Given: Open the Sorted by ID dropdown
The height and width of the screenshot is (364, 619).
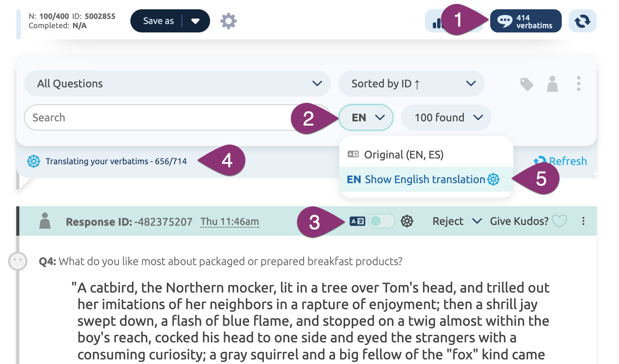Looking at the screenshot, I should pyautogui.click(x=411, y=83).
